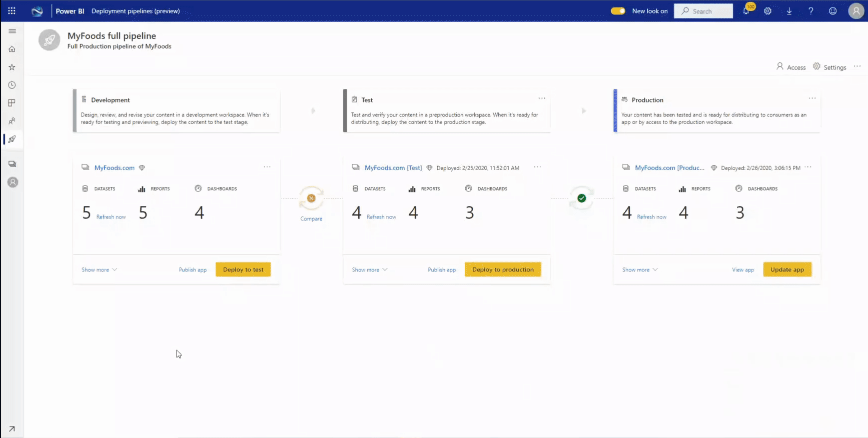868x438 pixels.
Task: Open the Recent clock icon in the sidebar
Action: point(12,85)
